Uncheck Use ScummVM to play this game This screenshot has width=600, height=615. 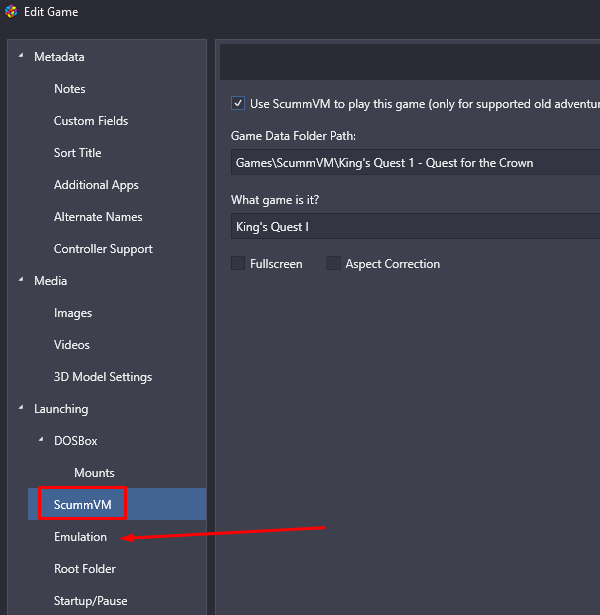point(238,104)
